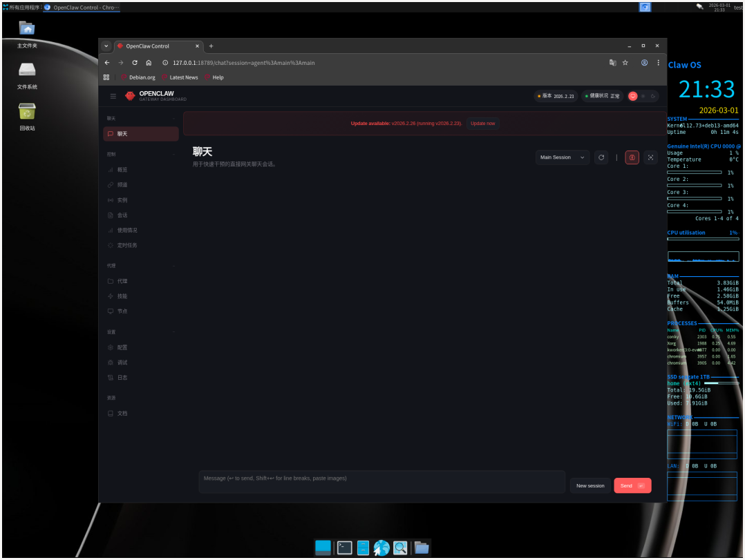Click the 配置 config gear icon
The width and height of the screenshot is (745, 560).
(x=111, y=347)
